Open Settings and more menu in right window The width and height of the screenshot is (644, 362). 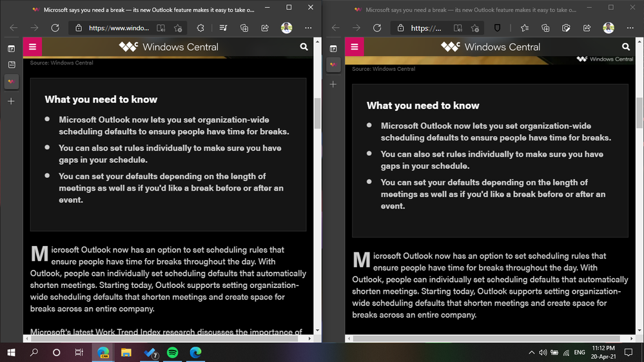tap(630, 28)
